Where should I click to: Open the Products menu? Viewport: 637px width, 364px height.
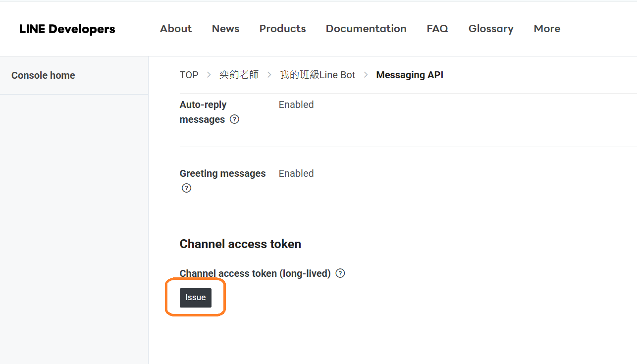(282, 29)
